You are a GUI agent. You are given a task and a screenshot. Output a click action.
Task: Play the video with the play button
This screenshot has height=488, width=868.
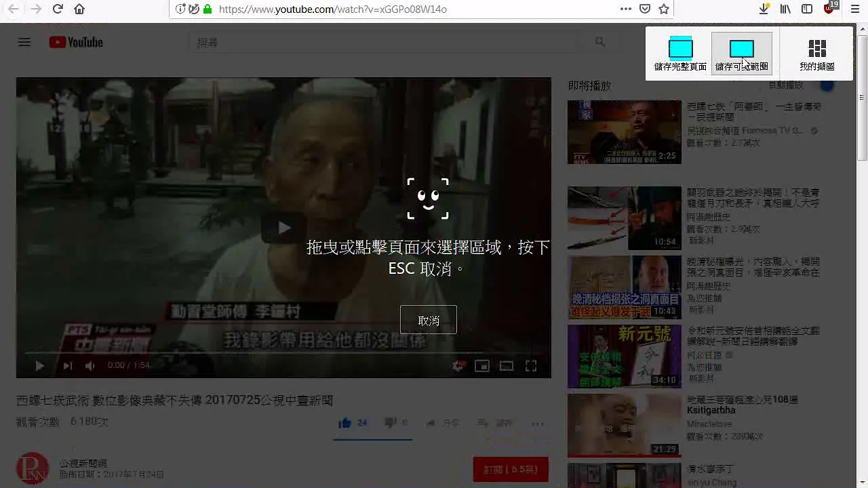click(x=39, y=366)
